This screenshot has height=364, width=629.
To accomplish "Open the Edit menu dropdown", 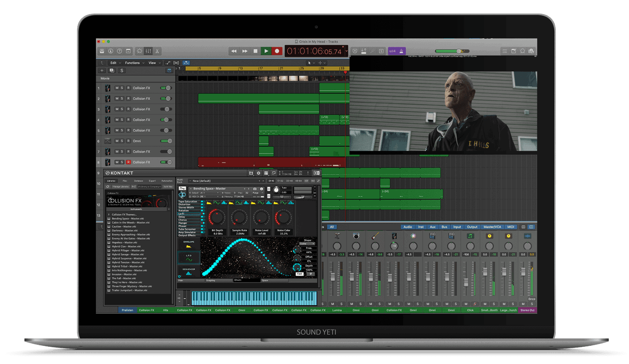I will coord(115,63).
